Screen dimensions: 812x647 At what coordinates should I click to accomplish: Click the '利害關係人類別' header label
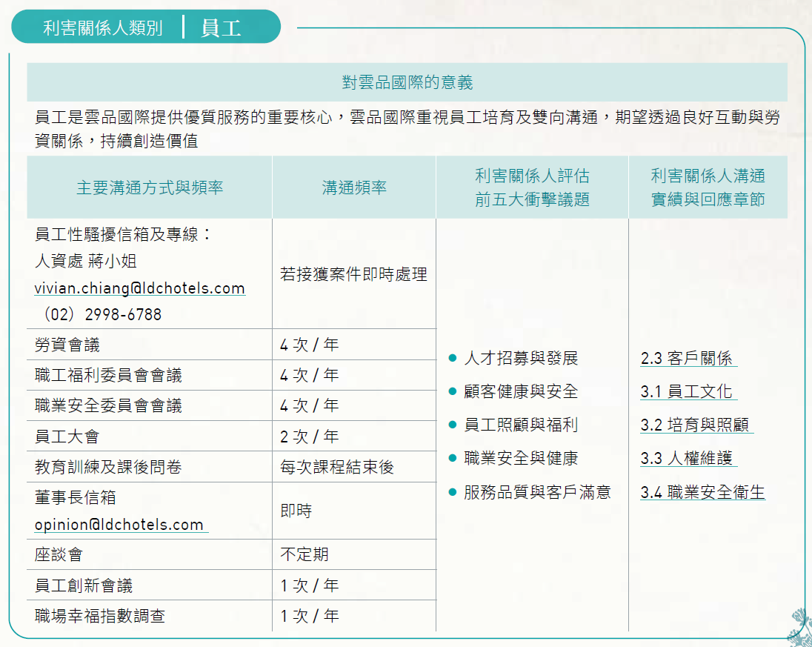tap(103, 27)
